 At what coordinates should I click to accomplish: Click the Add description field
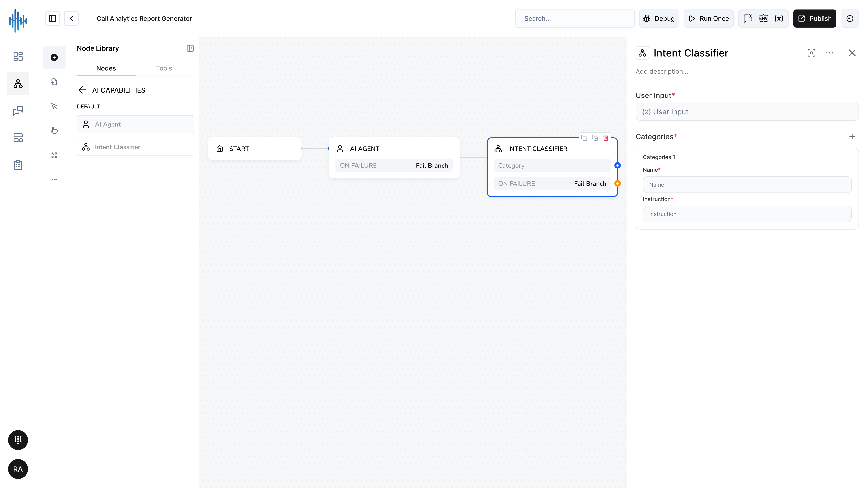[662, 71]
